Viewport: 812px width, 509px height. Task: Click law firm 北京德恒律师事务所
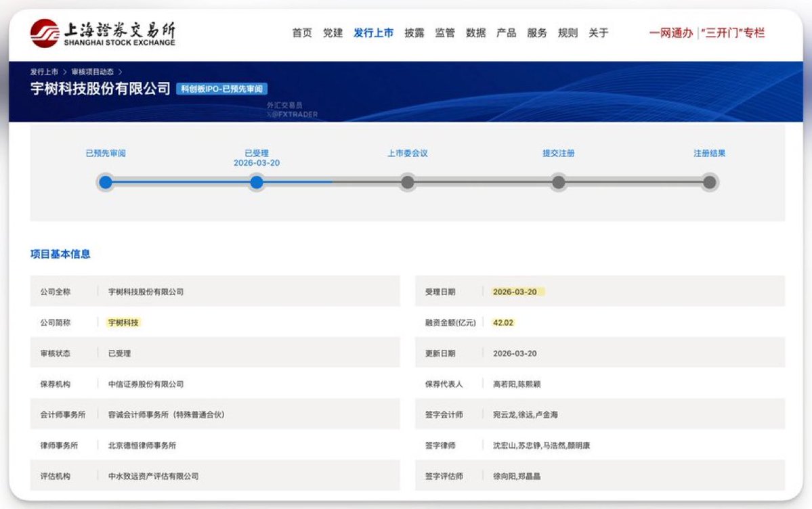pos(142,445)
